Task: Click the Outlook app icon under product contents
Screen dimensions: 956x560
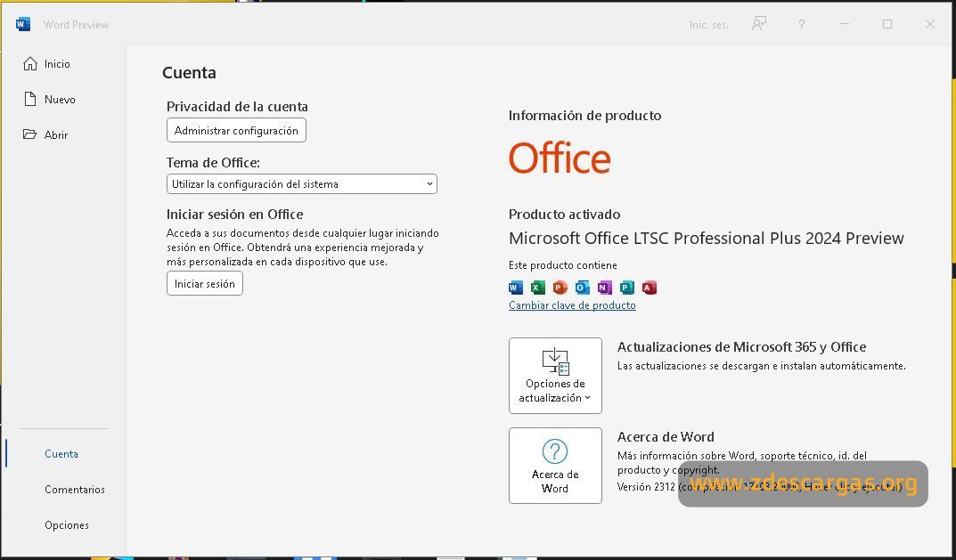Action: (x=583, y=288)
